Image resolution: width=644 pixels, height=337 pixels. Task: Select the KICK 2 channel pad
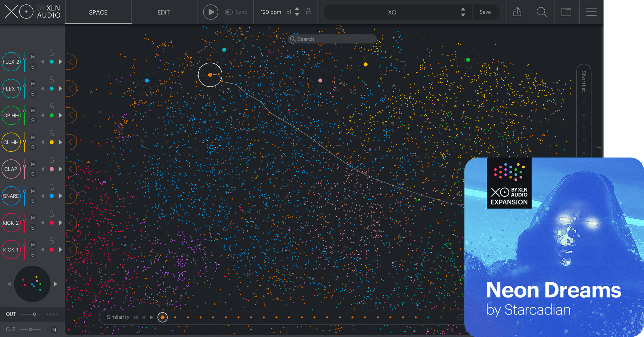[11, 223]
